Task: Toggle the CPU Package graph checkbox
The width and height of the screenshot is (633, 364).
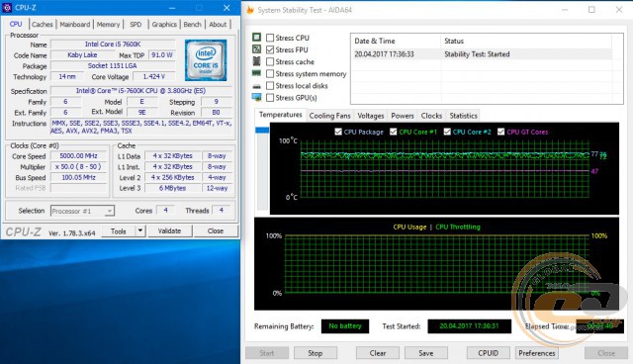Action: 338,132
